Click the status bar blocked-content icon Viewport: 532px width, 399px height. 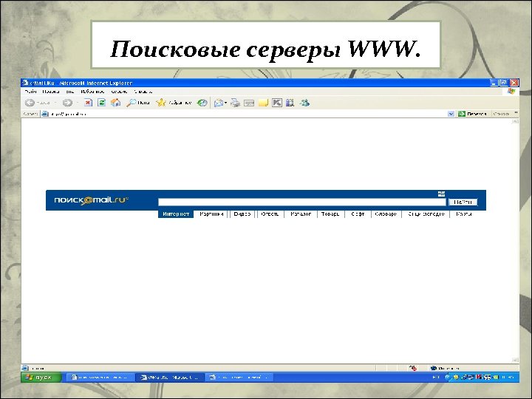[413, 368]
